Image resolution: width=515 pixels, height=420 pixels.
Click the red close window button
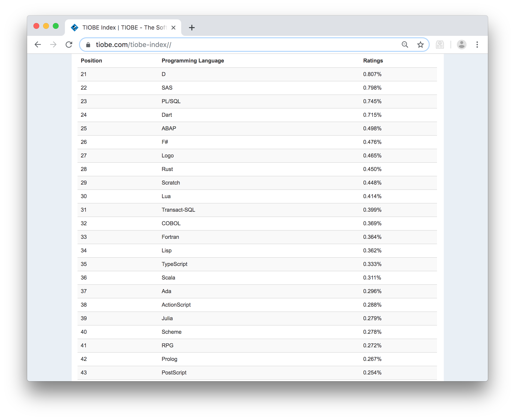(x=36, y=26)
